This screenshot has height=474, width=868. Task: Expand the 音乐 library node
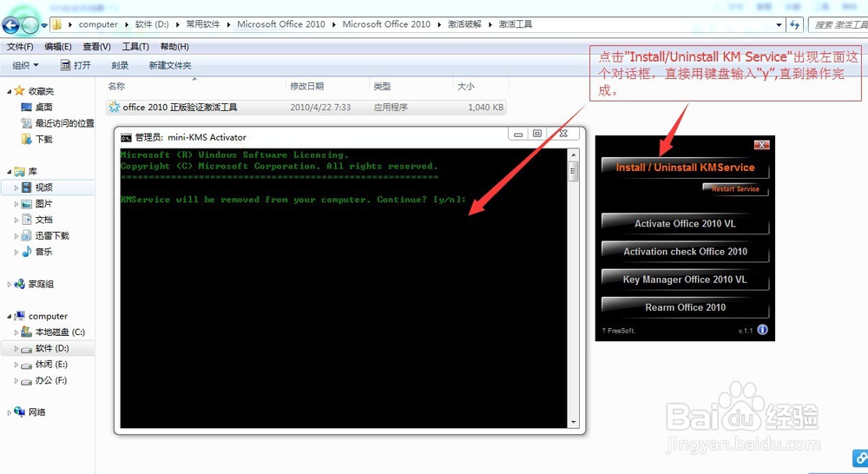[16, 252]
